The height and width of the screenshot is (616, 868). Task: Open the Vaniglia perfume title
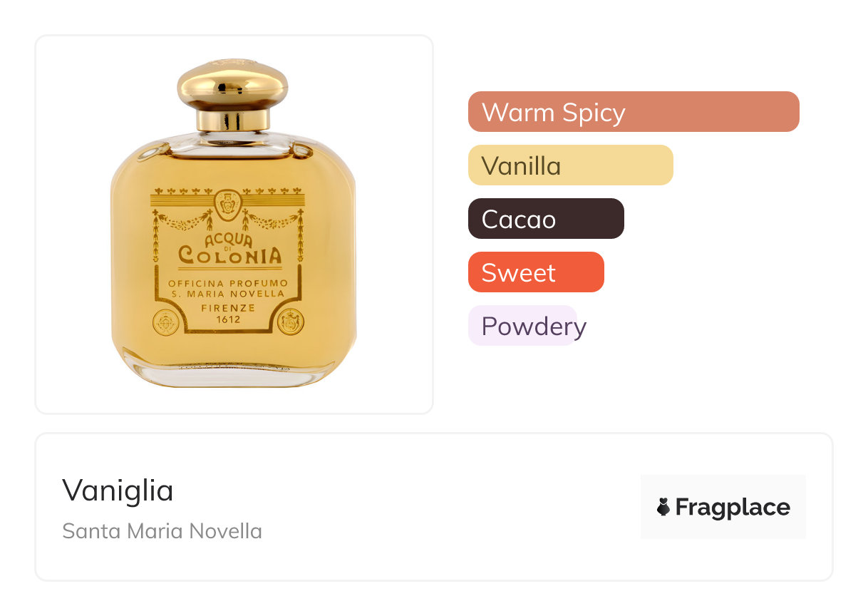click(118, 491)
